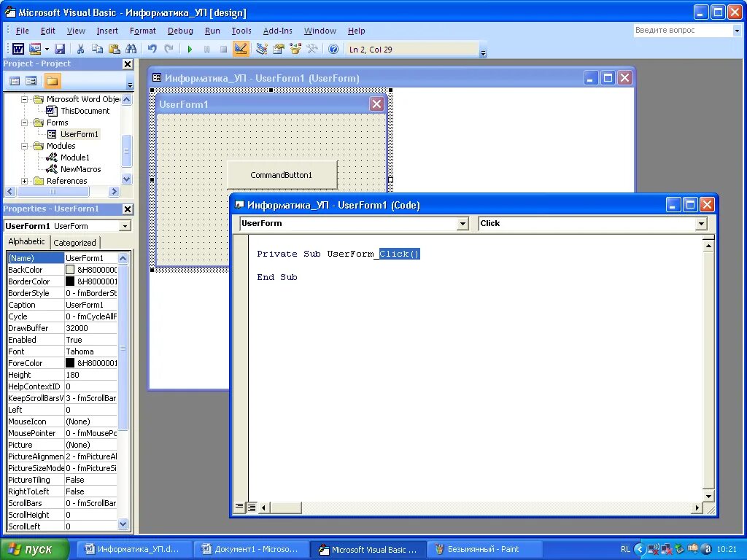Expand the References folder in tree
The image size is (747, 560).
(24, 181)
